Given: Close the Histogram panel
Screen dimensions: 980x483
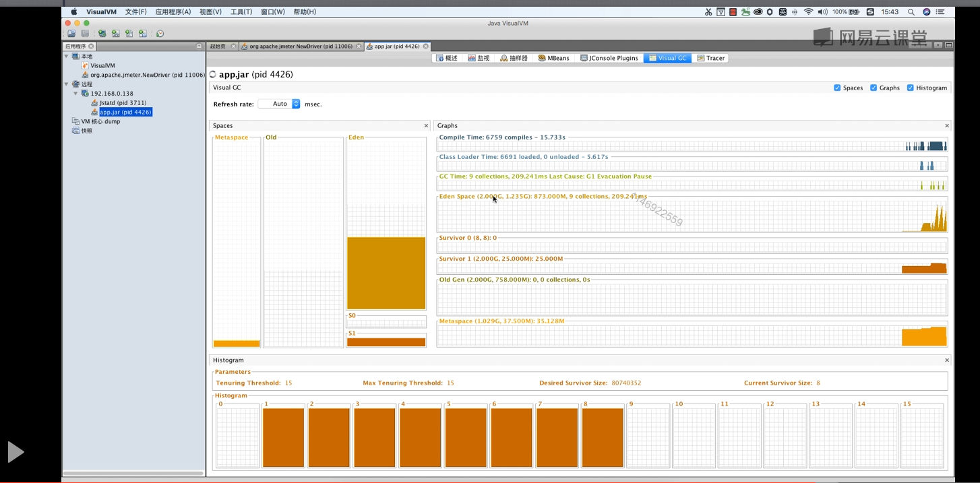Looking at the screenshot, I should tap(946, 360).
